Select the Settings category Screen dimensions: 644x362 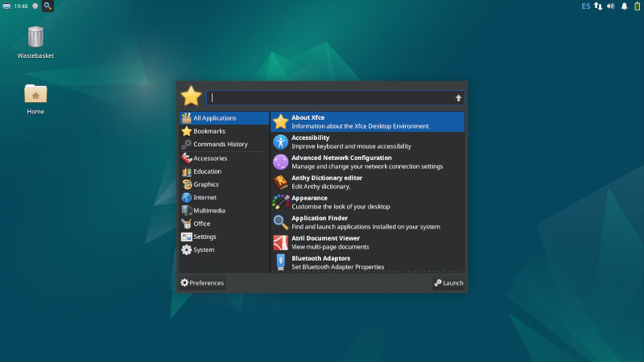[225, 237]
